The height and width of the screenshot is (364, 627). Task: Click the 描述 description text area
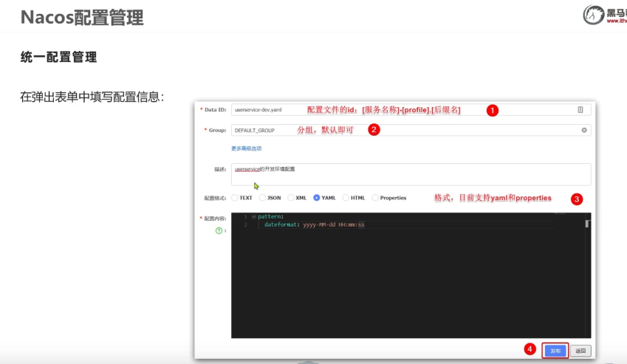(x=411, y=174)
